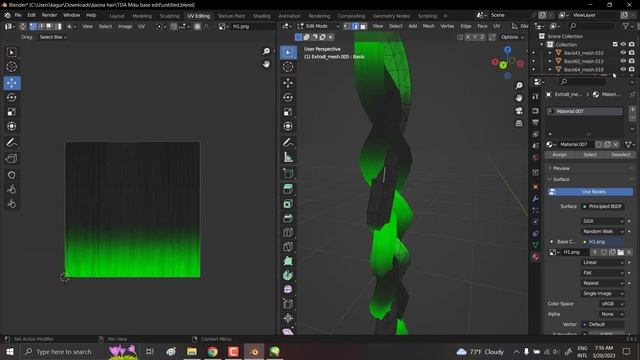Open the Render menu in top bar
The image size is (640, 360).
pos(49,15)
